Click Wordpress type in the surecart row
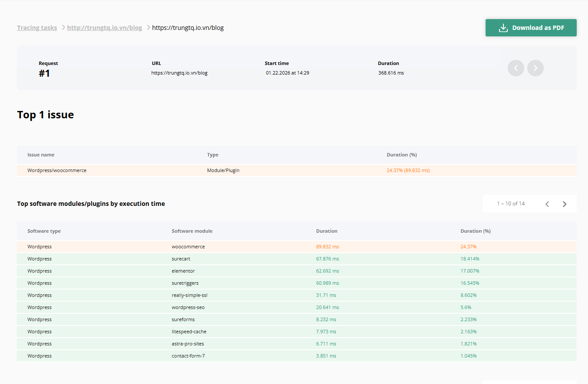The image size is (588, 384). [x=39, y=259]
